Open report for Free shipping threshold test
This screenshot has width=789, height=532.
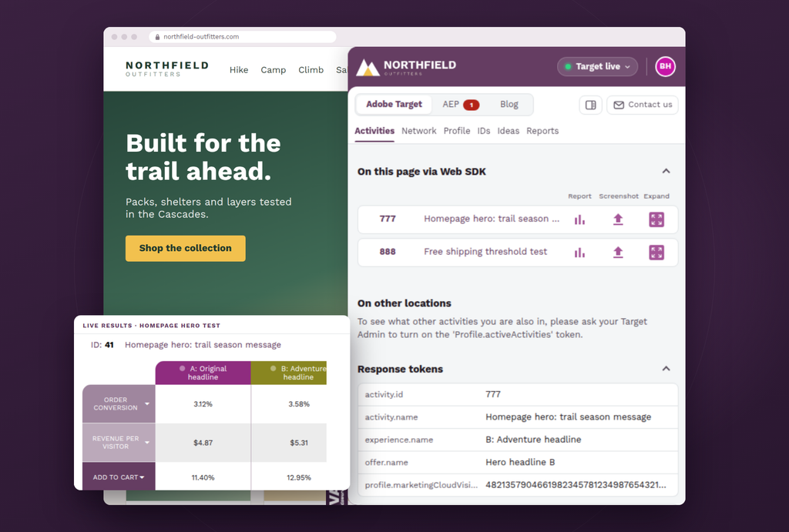tap(579, 253)
